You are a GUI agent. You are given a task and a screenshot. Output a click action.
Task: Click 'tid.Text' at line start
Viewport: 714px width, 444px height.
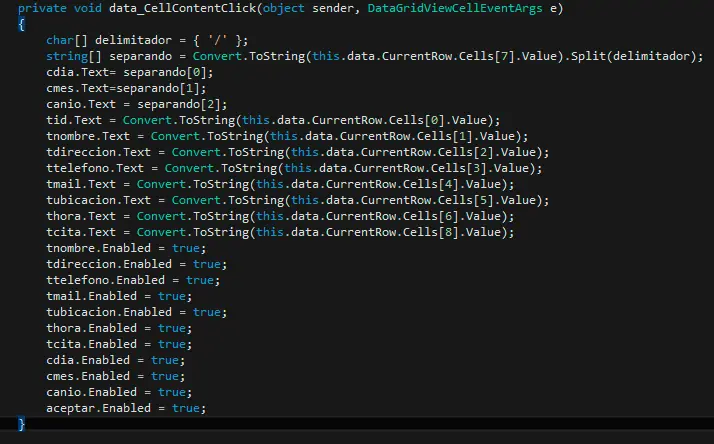click(74, 120)
